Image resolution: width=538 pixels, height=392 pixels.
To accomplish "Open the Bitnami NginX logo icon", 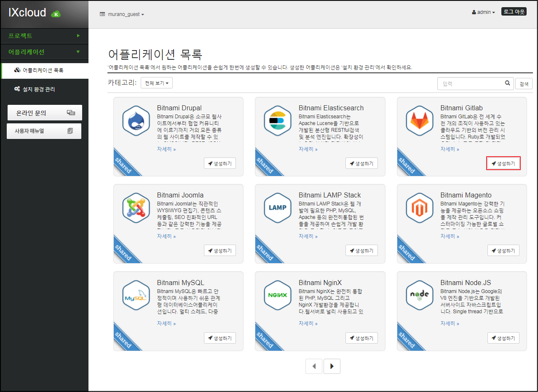I will [278, 296].
